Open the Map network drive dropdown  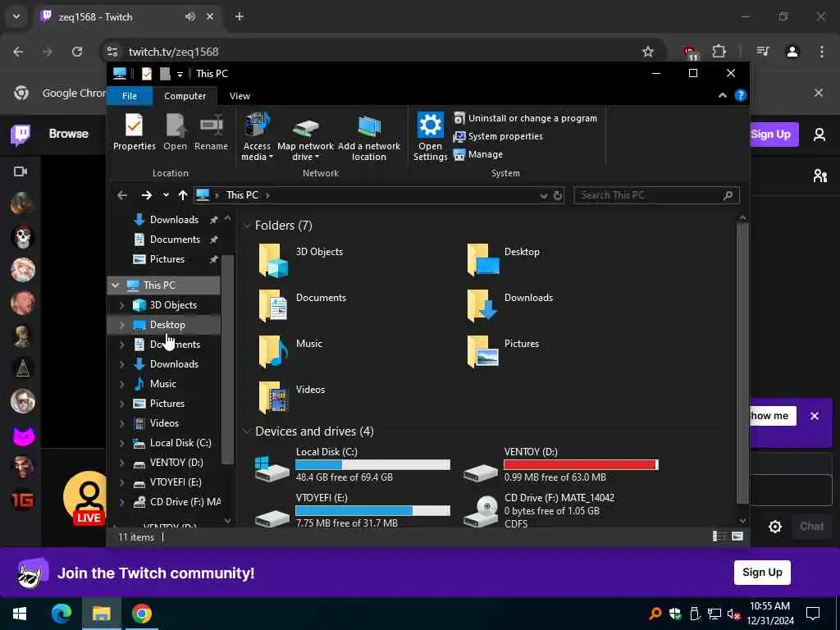[x=305, y=137]
